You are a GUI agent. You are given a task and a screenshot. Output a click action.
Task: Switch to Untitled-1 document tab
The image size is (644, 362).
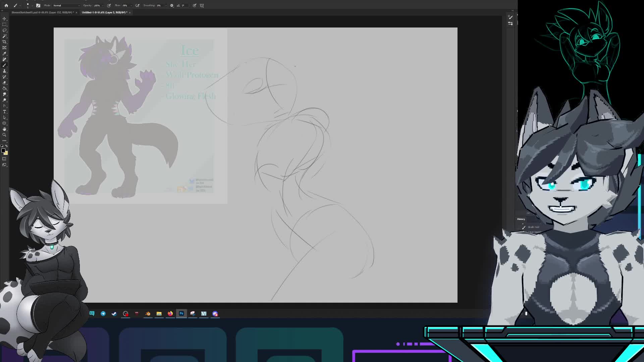(104, 12)
